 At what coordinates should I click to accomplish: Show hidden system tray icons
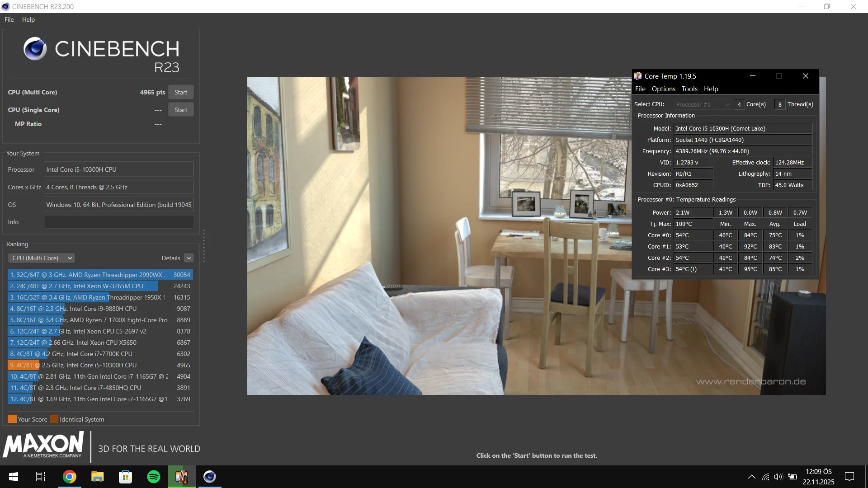(x=751, y=477)
